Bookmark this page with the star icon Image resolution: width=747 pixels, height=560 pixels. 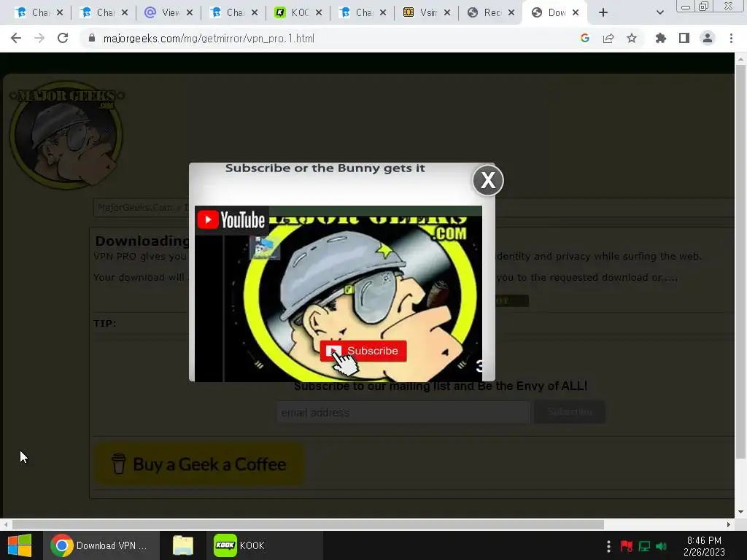(x=632, y=38)
